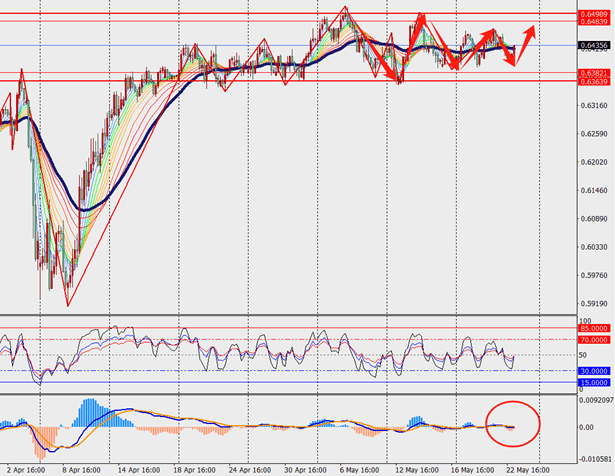Viewport: 615px width, 476px height.
Task: Select the 30.0000 oversold level label
Action: (x=593, y=371)
